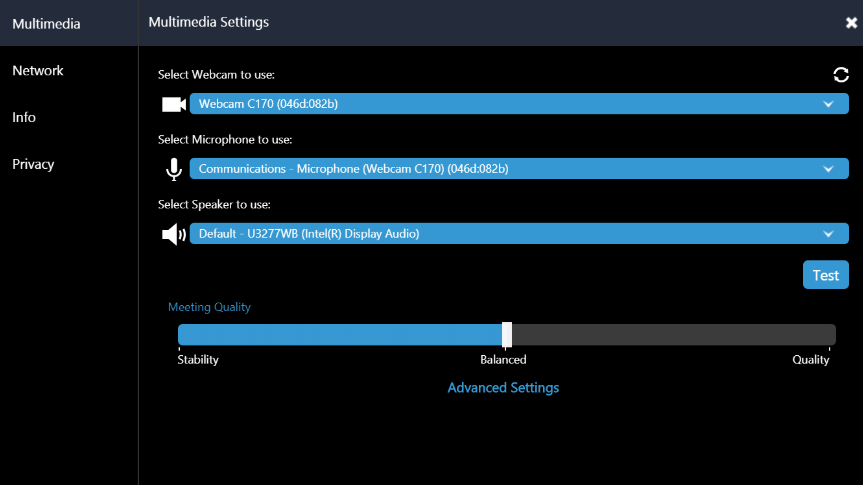Set meeting quality slider to Quality end

[829, 335]
